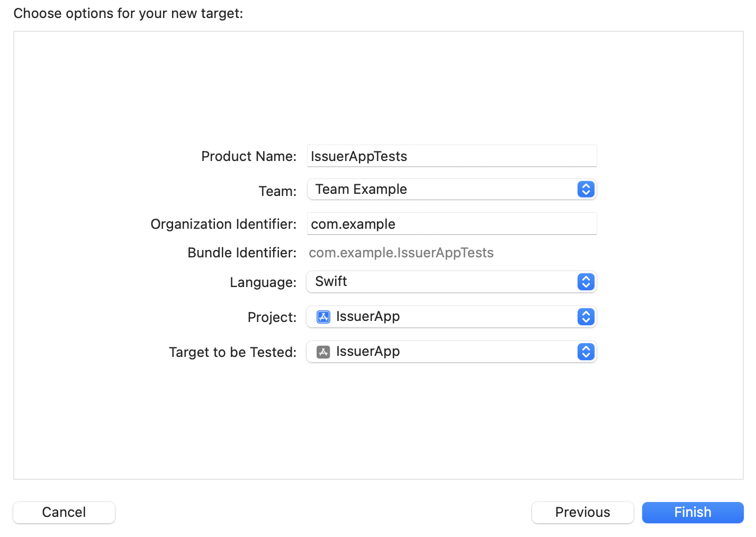Image resolution: width=756 pixels, height=537 pixels.
Task: Click the gray app target icon for IssuerApp
Action: click(323, 352)
